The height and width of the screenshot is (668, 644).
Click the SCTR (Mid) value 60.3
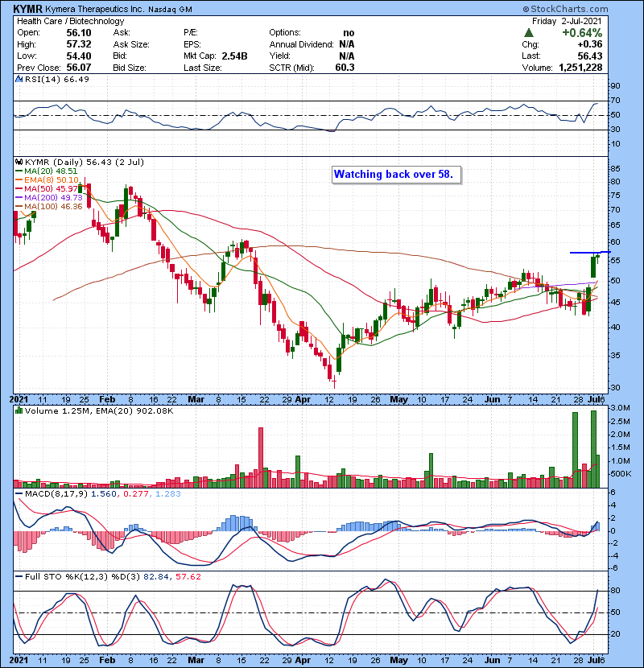345,68
